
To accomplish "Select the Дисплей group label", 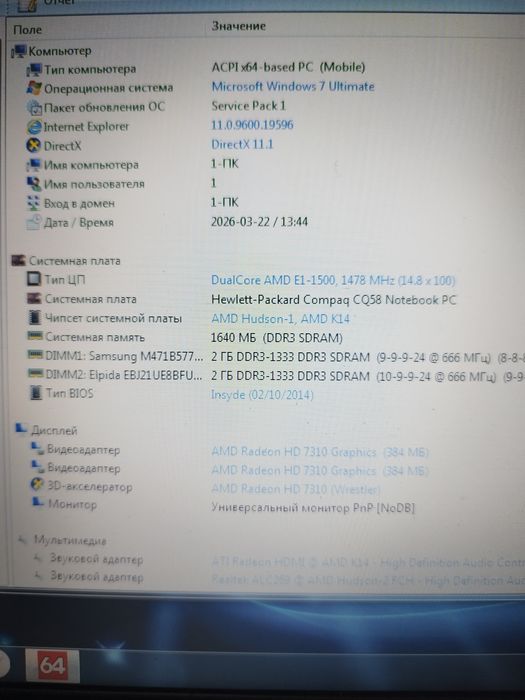I will [54, 430].
